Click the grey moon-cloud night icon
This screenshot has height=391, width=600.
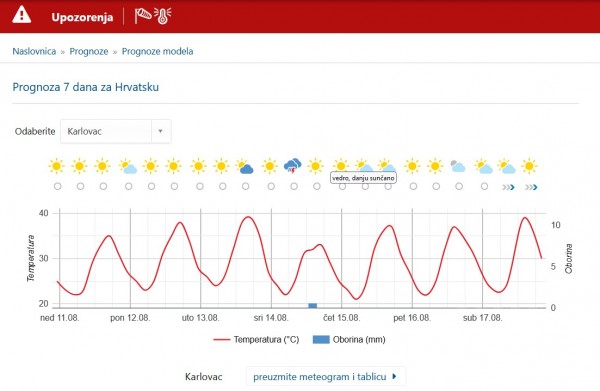click(458, 166)
